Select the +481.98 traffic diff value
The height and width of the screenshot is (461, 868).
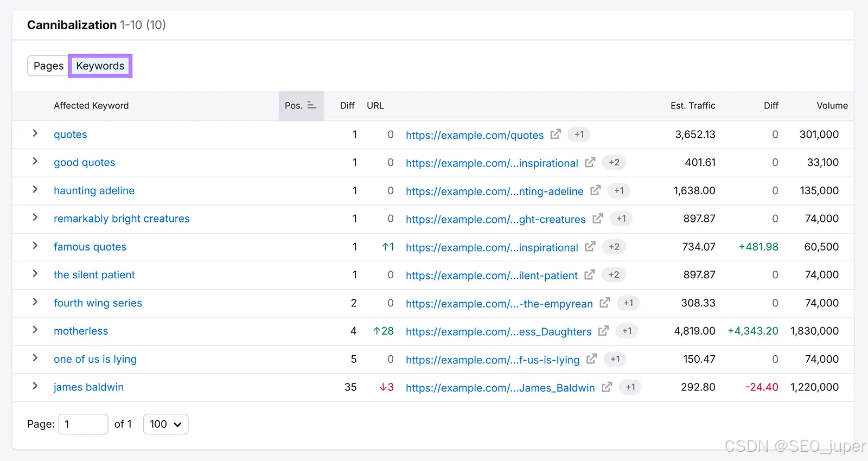click(x=758, y=247)
